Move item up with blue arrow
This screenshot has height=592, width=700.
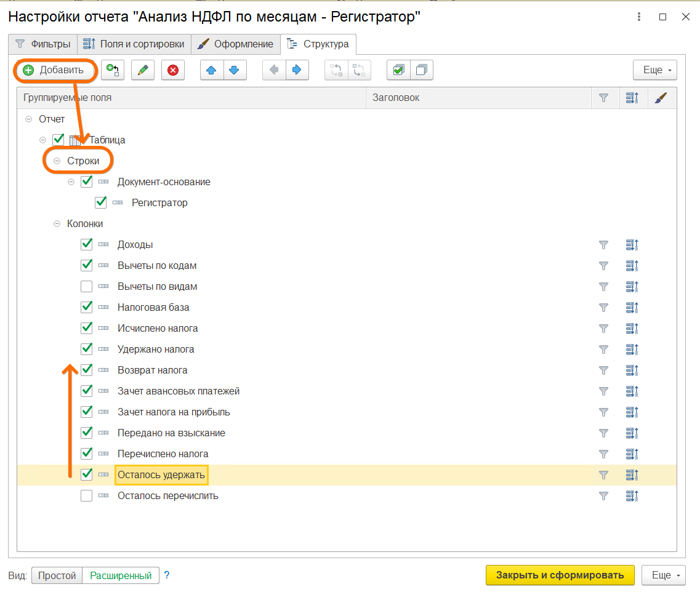coord(211,70)
